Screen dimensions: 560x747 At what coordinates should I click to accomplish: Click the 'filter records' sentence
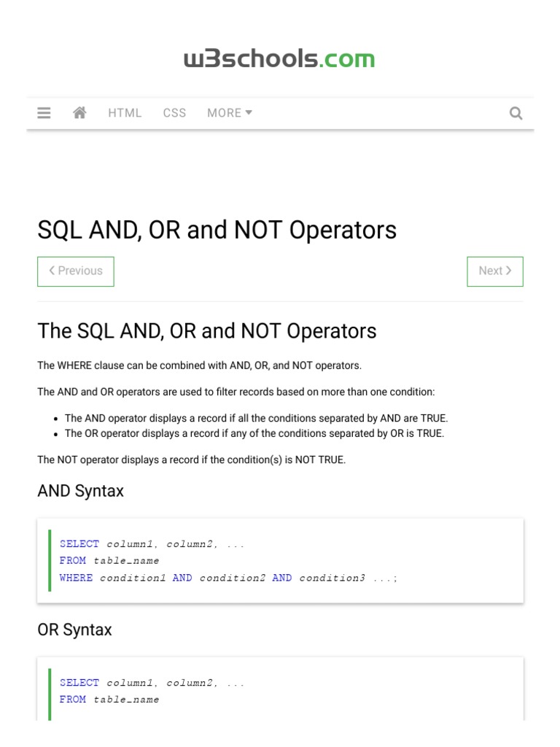tap(236, 392)
